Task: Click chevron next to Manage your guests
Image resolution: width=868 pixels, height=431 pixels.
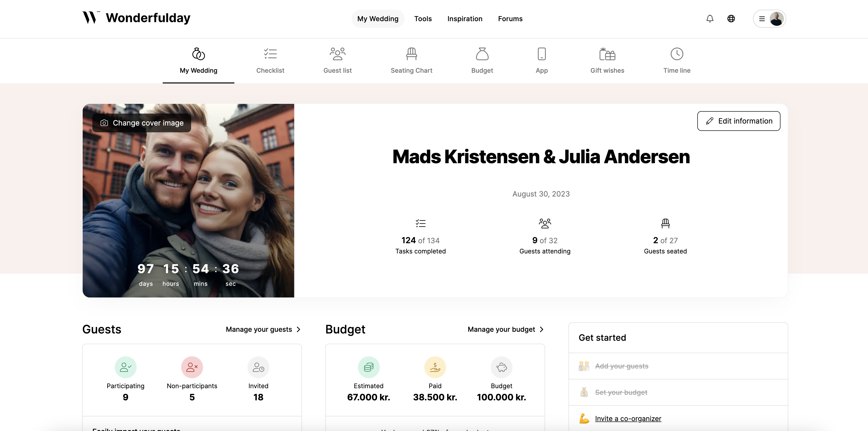Action: click(x=298, y=329)
